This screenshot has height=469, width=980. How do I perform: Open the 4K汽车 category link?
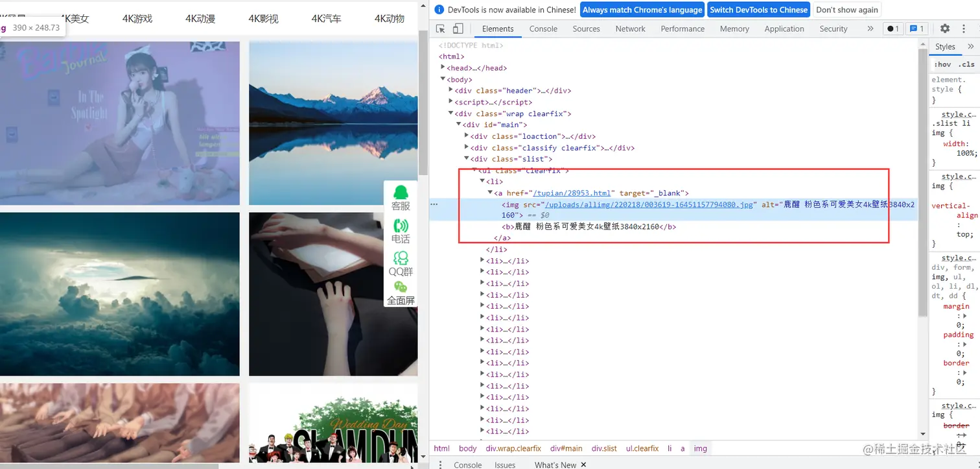326,18
